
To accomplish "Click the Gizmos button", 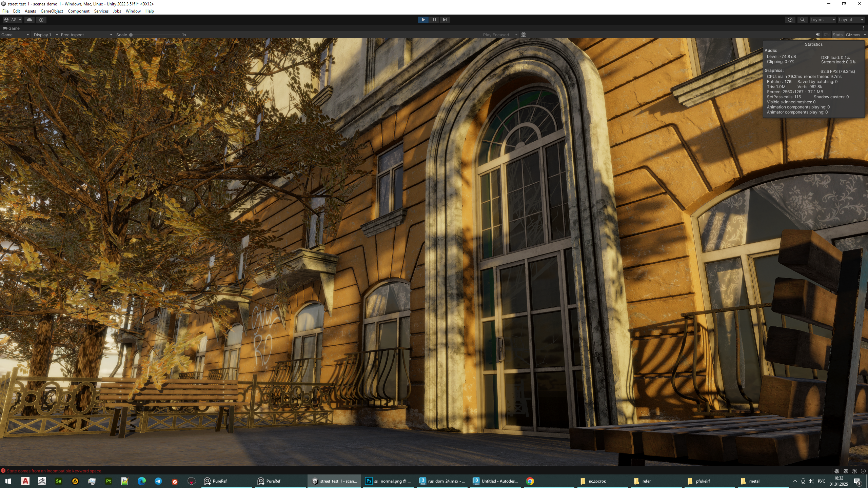I will click(x=853, y=35).
